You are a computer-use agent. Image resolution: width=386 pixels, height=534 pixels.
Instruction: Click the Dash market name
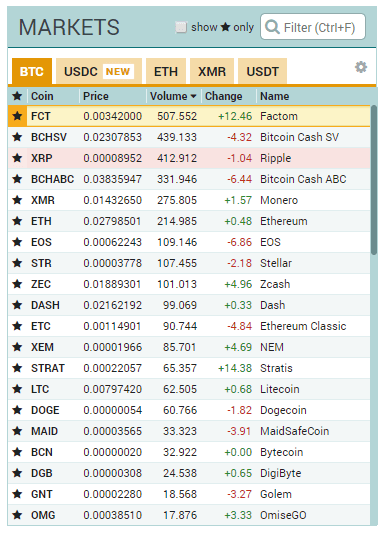click(x=273, y=305)
